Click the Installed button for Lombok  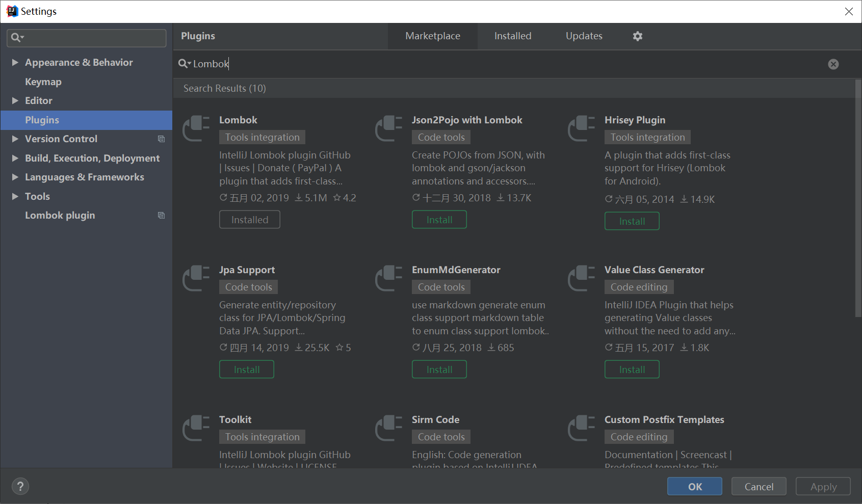[x=250, y=220]
